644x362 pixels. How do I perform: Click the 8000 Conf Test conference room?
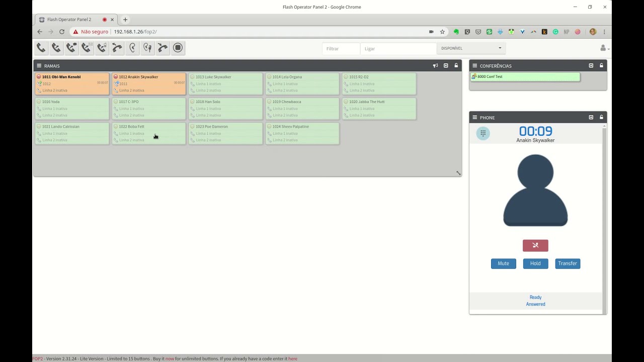pos(525,77)
